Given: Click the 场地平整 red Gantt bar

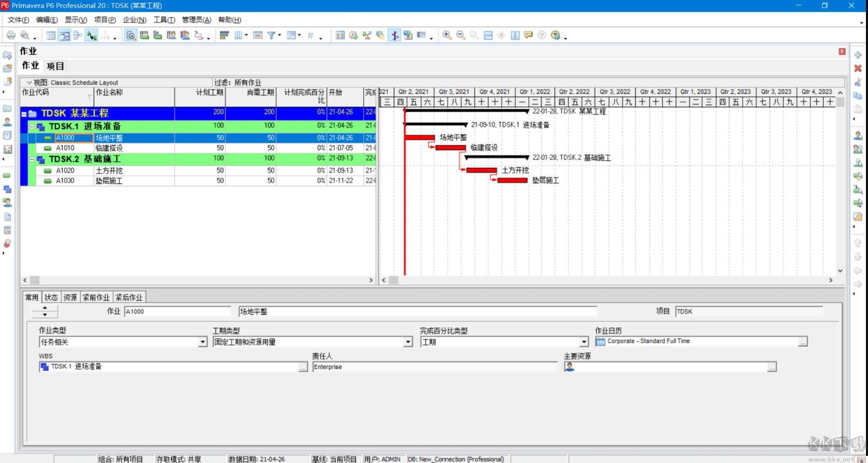Looking at the screenshot, I should click(x=420, y=137).
